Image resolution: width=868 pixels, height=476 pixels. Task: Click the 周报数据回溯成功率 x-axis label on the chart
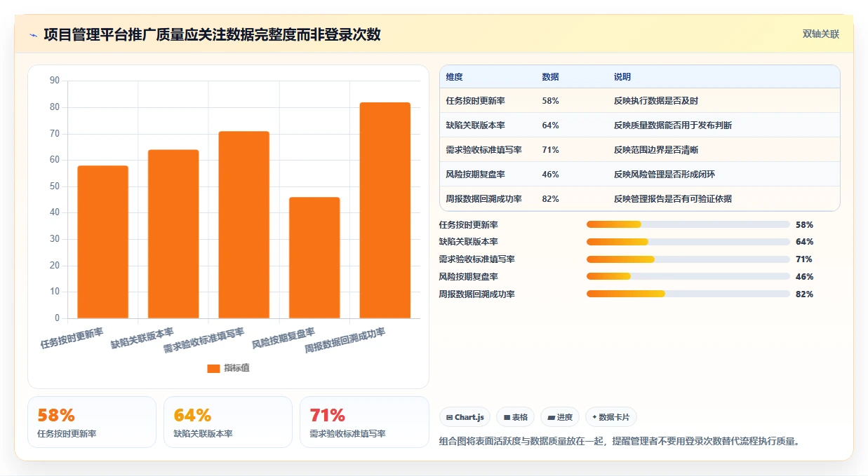(x=345, y=339)
